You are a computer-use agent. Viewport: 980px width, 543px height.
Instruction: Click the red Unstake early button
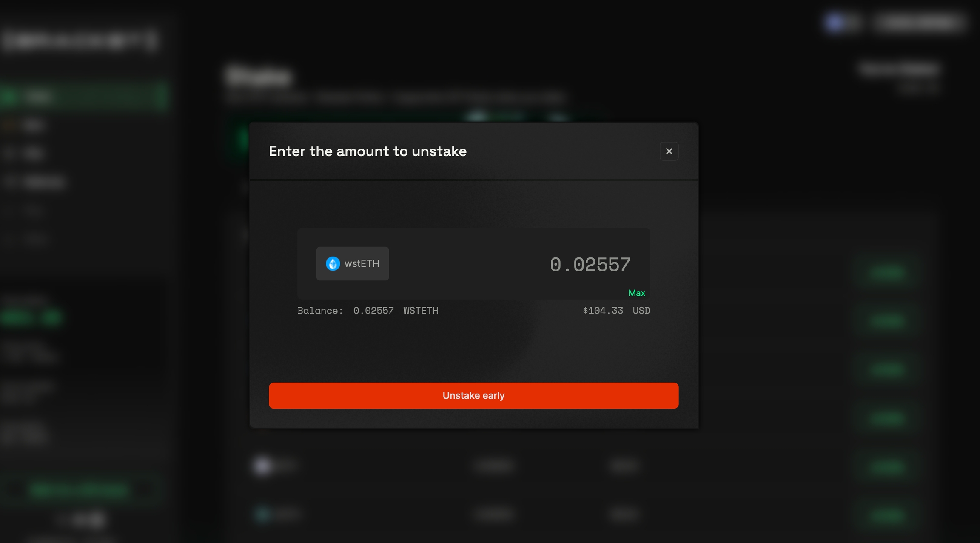(473, 395)
